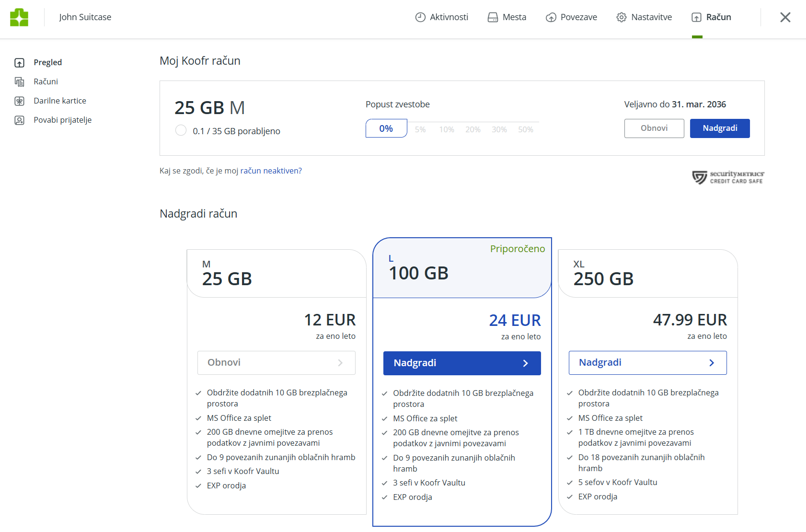This screenshot has width=806, height=532.
Task: Click the '12 EUR' price
Action: click(x=330, y=320)
